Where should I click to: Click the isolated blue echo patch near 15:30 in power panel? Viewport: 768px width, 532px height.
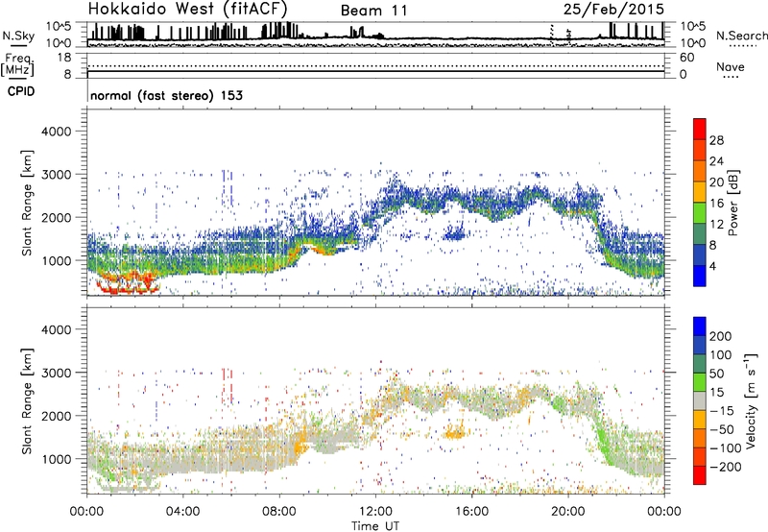(454, 233)
